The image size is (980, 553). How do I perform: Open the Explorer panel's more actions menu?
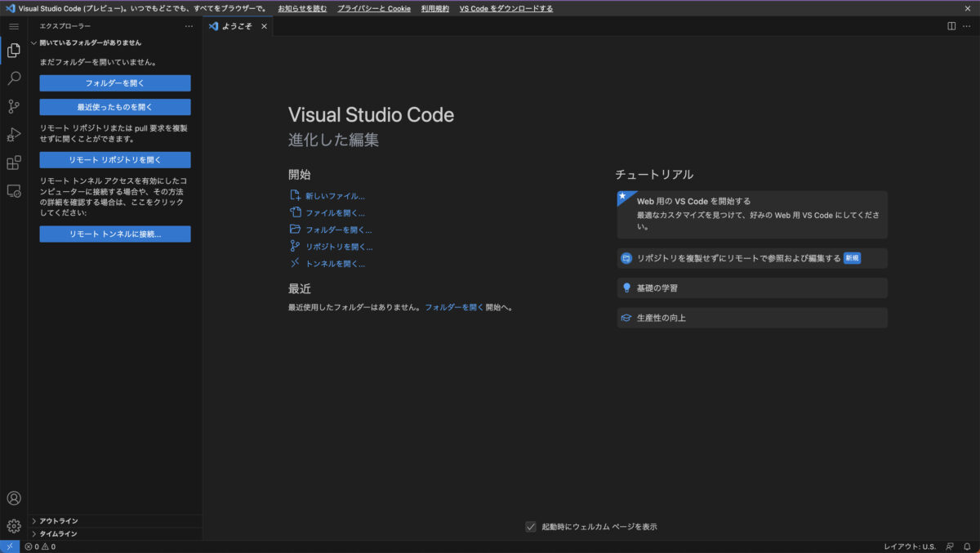189,25
